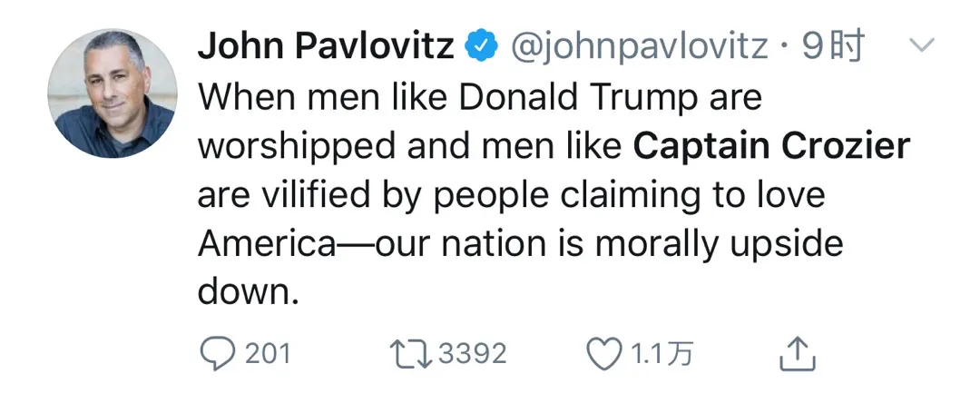Click the 1.1万 likes count
The image size is (980, 393).
(x=661, y=353)
